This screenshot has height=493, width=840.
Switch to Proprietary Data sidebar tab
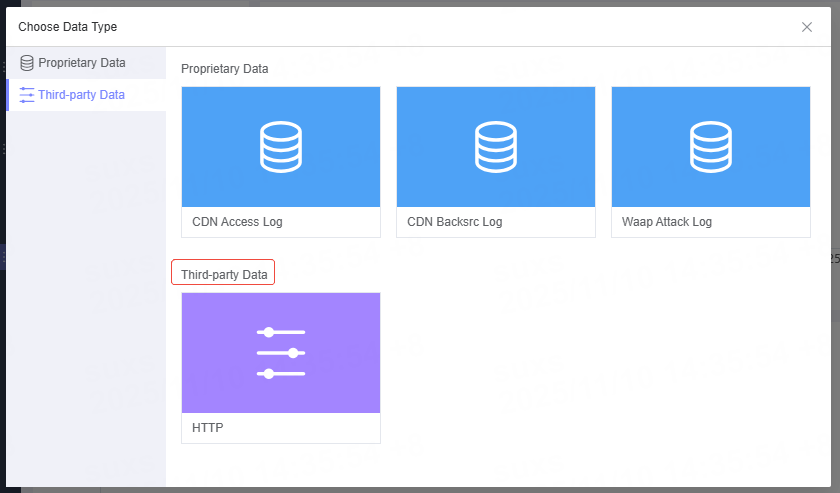(82, 63)
